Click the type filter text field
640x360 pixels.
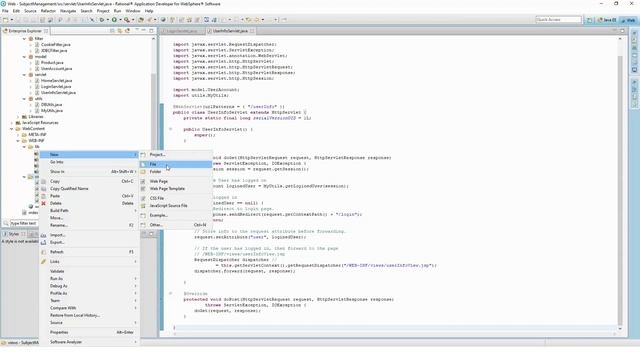(24, 223)
